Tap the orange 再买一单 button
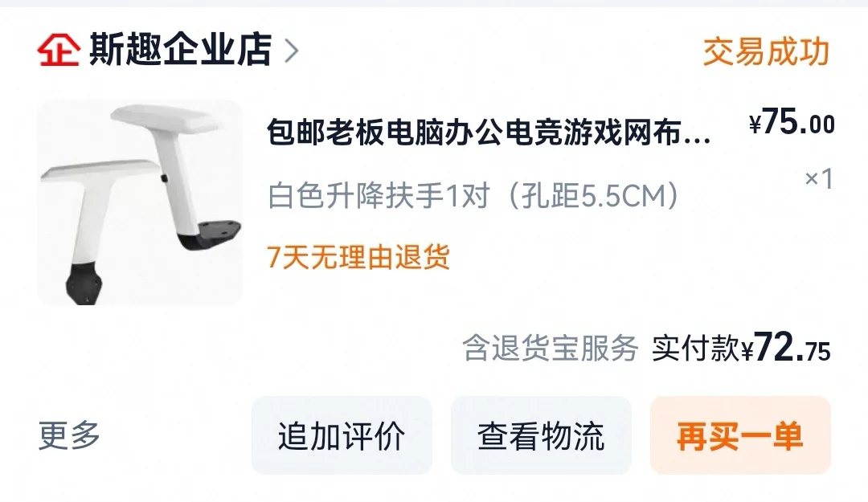This screenshot has height=502, width=868. [740, 435]
